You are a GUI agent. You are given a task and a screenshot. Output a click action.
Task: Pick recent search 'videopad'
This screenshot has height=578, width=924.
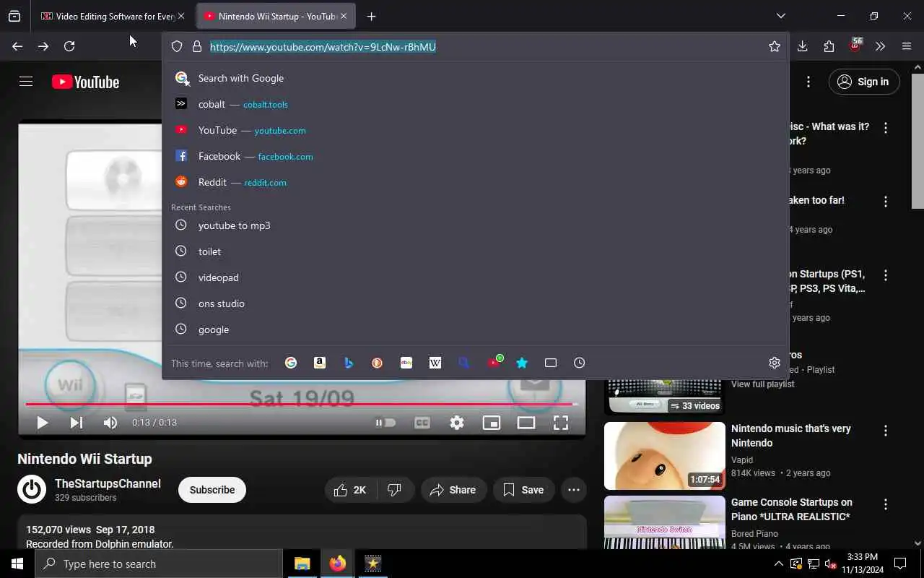point(475,277)
